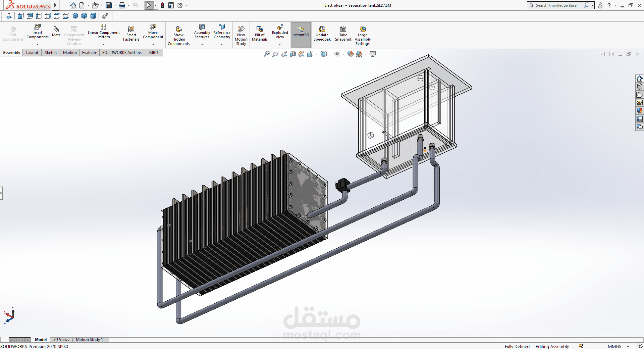Click in Search Knowledge Base field
Screen dimensions: 644x349
(557, 5)
